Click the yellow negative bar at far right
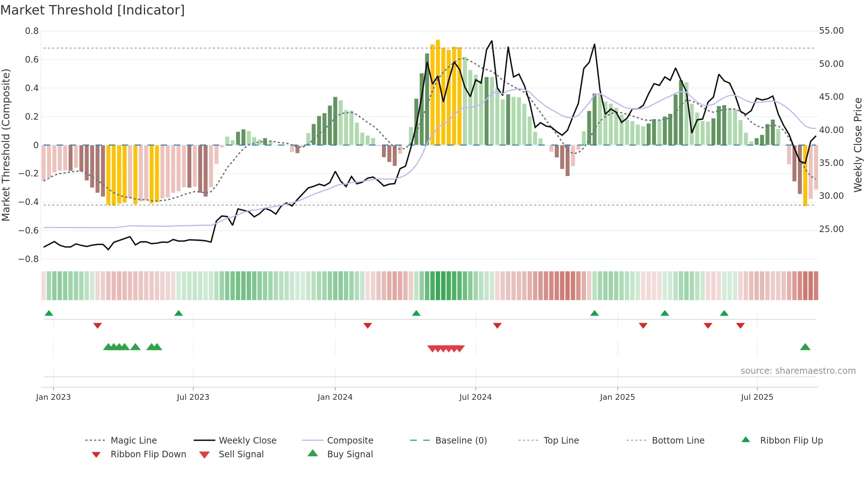The image size is (868, 488). point(805,175)
